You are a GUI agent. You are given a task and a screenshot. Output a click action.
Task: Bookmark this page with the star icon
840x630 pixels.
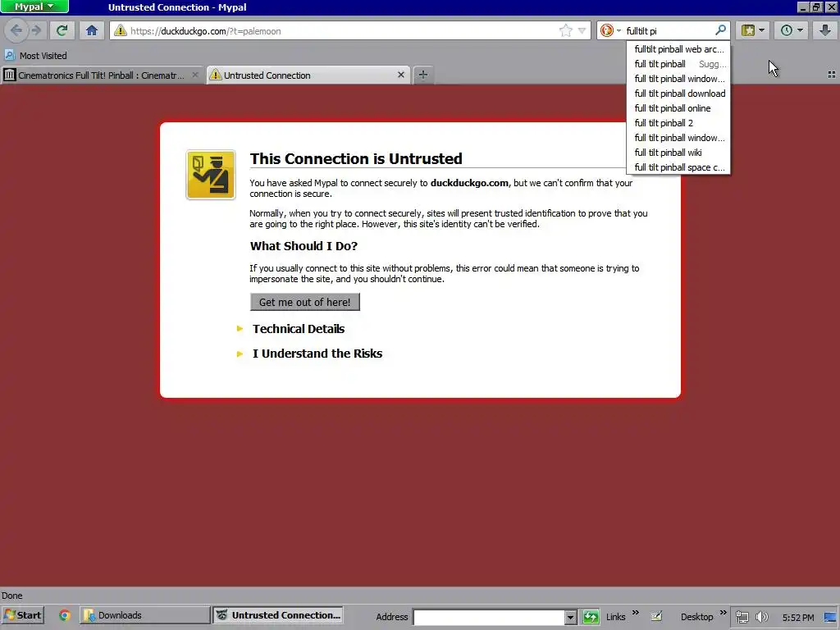566,30
